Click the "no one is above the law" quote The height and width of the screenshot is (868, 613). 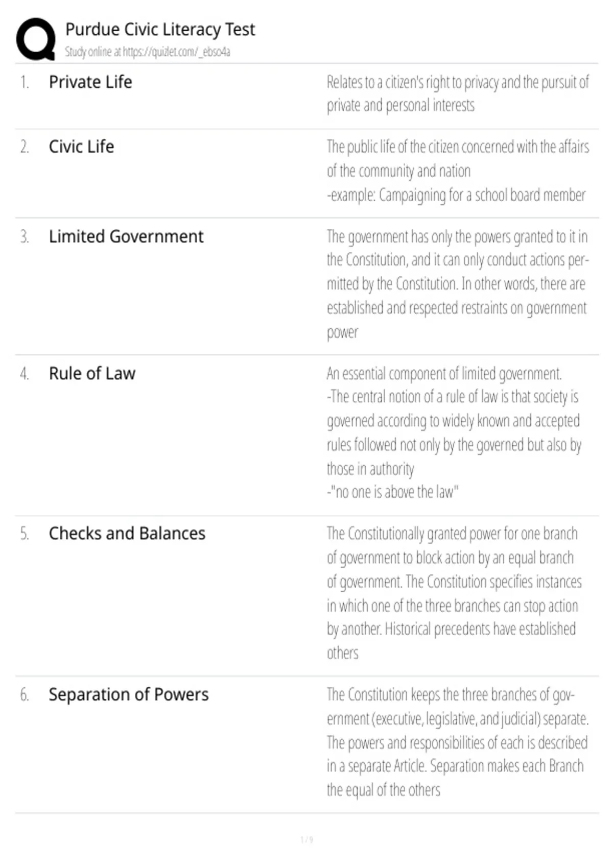click(x=392, y=492)
